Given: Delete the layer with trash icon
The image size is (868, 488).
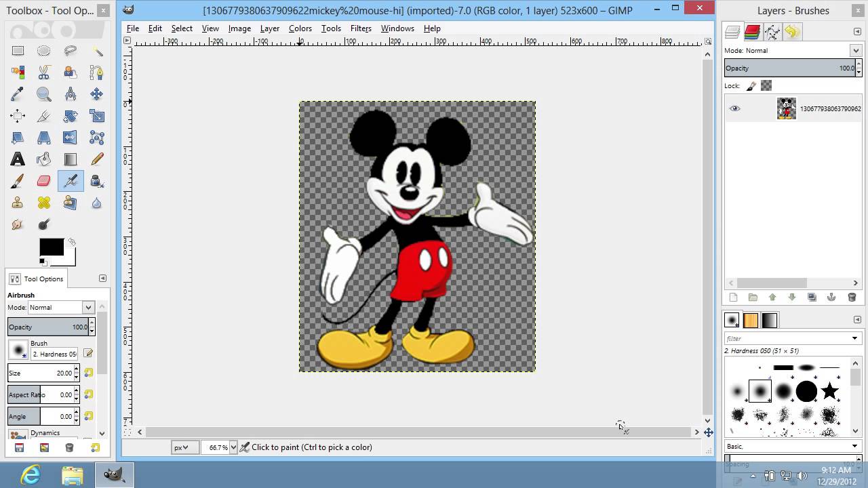Looking at the screenshot, I should (852, 297).
